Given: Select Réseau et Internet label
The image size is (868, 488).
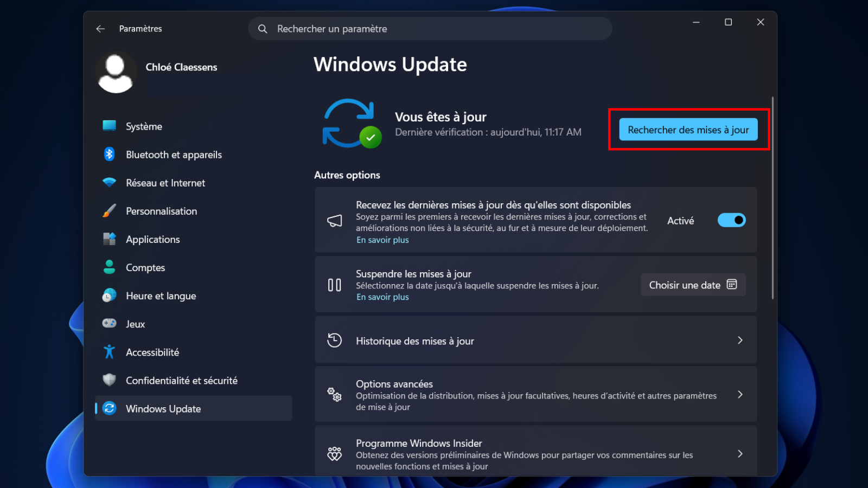Looking at the screenshot, I should click(x=165, y=183).
